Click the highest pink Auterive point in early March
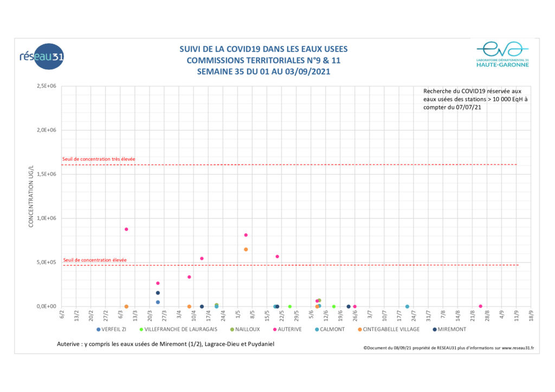This screenshot has height=392, width=555. point(126,230)
